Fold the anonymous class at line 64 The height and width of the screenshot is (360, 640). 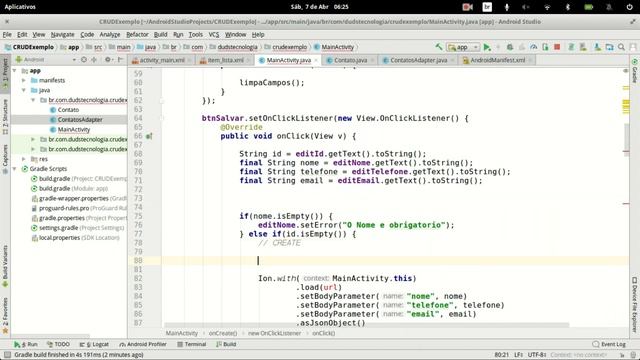click(162, 118)
